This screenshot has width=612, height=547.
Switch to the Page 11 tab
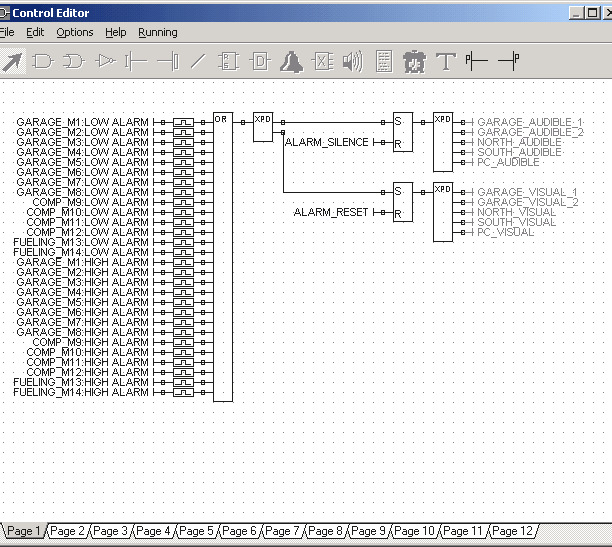tap(463, 531)
